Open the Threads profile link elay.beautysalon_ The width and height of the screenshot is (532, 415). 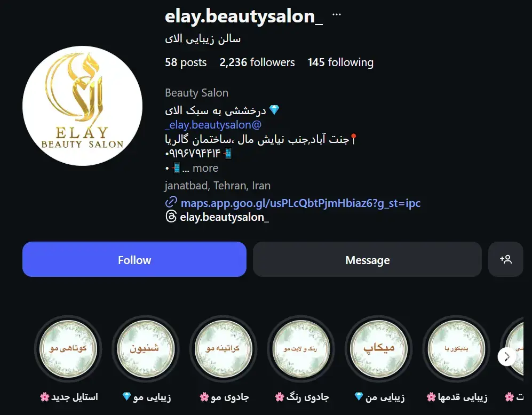pyautogui.click(x=224, y=217)
